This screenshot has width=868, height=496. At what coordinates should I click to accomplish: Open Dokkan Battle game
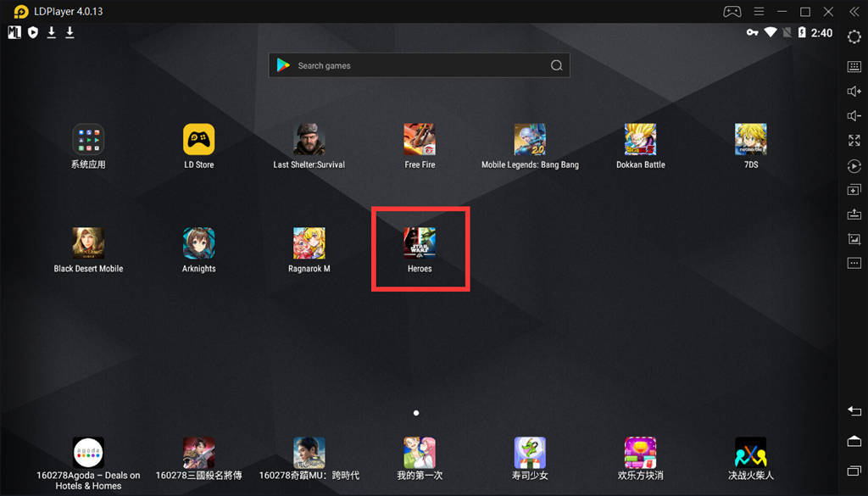(x=640, y=140)
